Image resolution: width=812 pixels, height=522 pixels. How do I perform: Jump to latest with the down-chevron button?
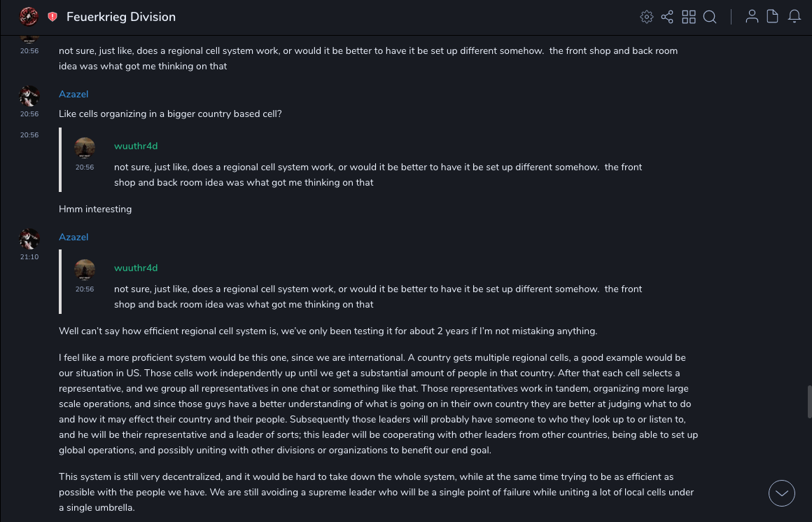781,493
